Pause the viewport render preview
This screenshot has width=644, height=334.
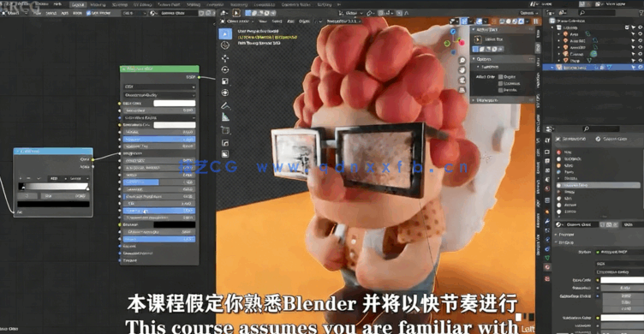click(x=535, y=21)
